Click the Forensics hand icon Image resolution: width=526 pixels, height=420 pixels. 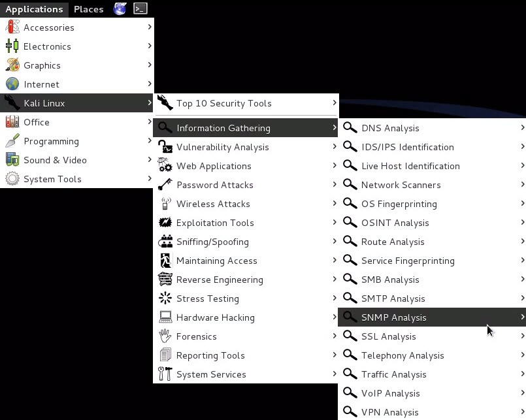click(x=165, y=336)
